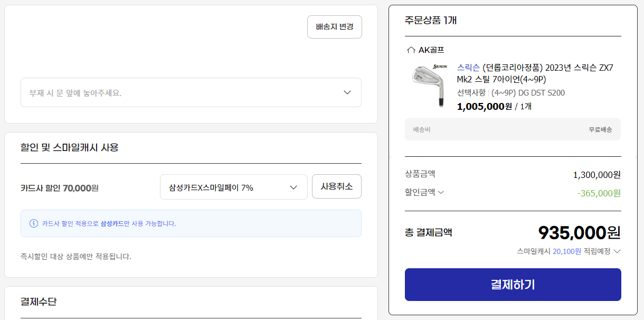Image resolution: width=644 pixels, height=320 pixels.
Task: Click the 결제수단 section heading
Action: [39, 302]
